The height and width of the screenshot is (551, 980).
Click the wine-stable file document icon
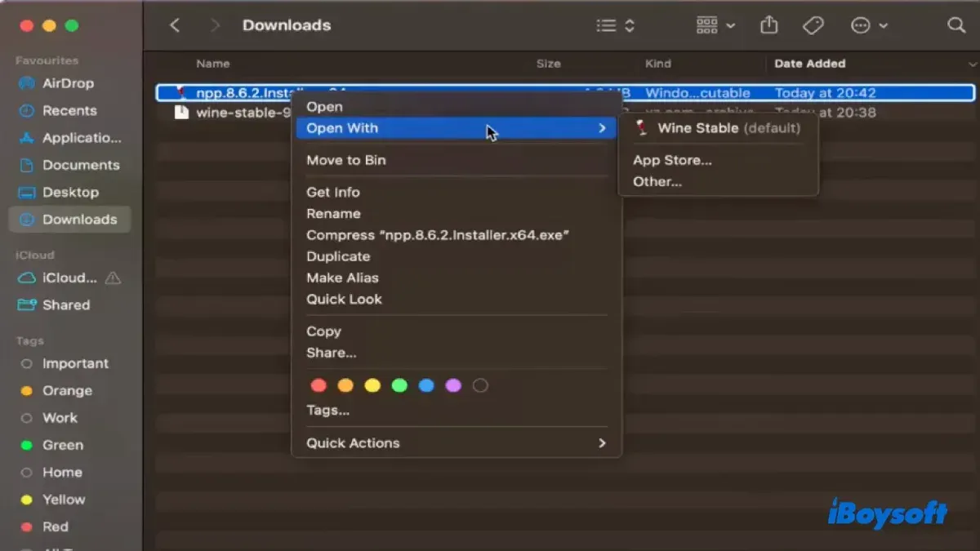coord(181,113)
